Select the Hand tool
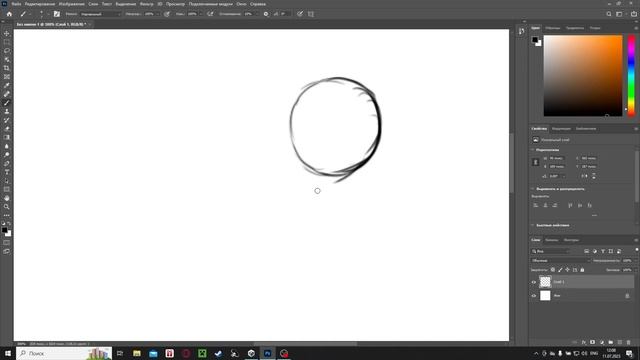This screenshot has width=640, height=360. click(7, 198)
